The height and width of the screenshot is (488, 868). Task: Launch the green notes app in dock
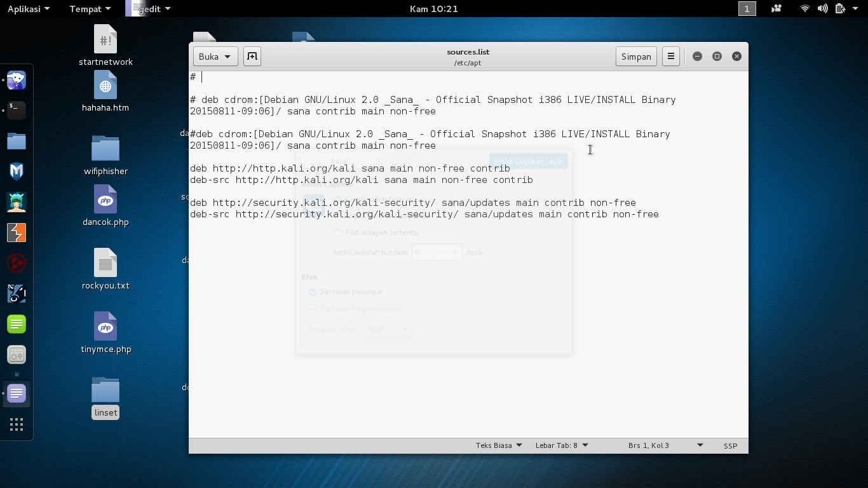(17, 324)
